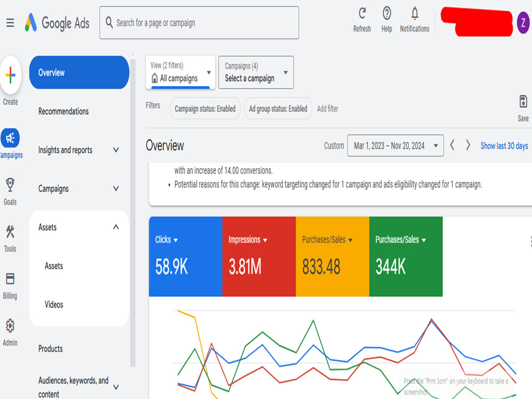Change the green Purchases/Sales metric dropdown

click(401, 239)
